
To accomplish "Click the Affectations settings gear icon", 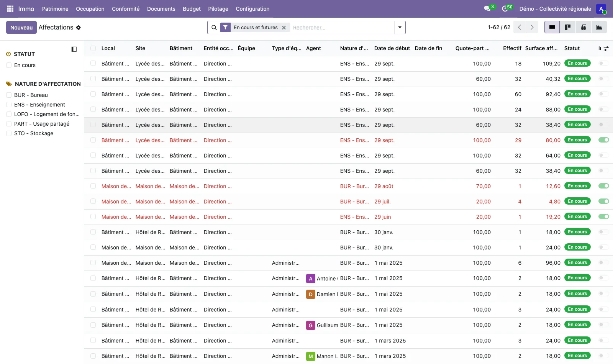I will [x=78, y=28].
